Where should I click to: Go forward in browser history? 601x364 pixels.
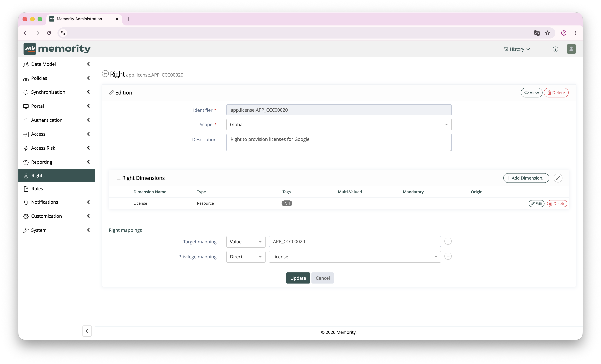(37, 33)
